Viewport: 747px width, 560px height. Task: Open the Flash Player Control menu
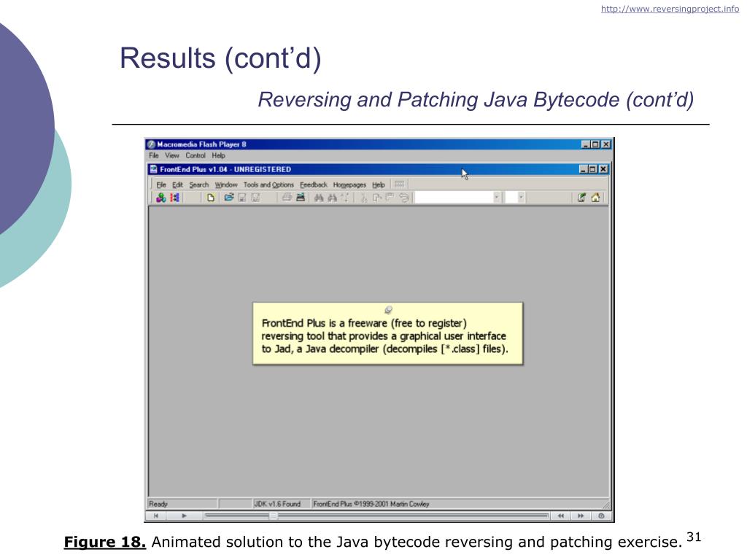[196, 156]
